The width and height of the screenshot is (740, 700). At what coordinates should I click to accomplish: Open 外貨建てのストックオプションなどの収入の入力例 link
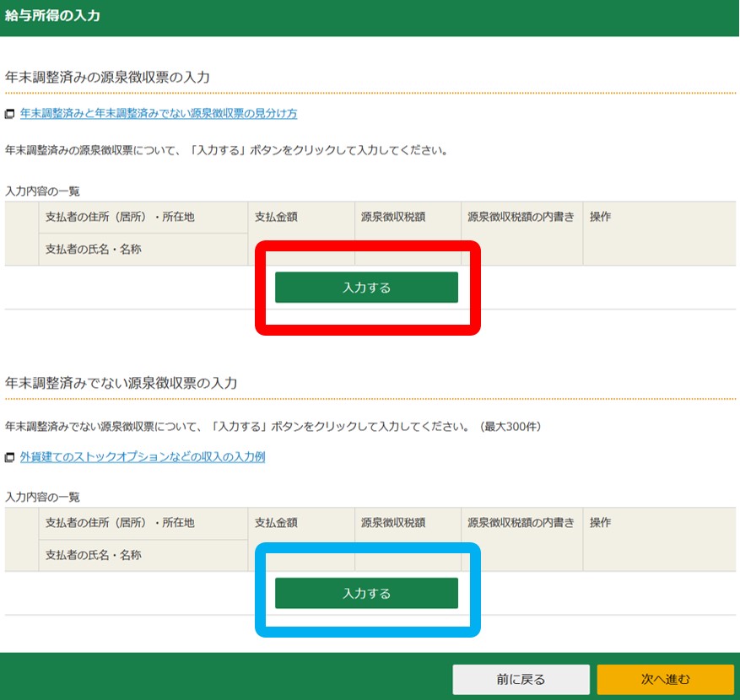[x=143, y=456]
